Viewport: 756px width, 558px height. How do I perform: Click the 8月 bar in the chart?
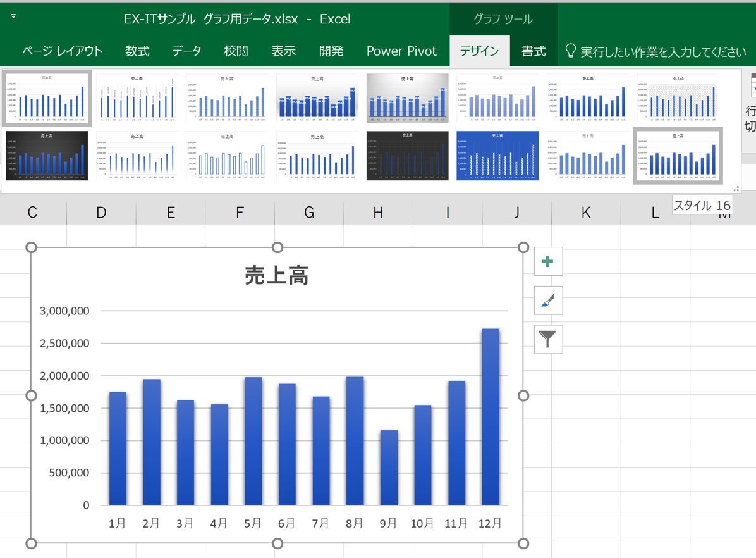point(355,441)
